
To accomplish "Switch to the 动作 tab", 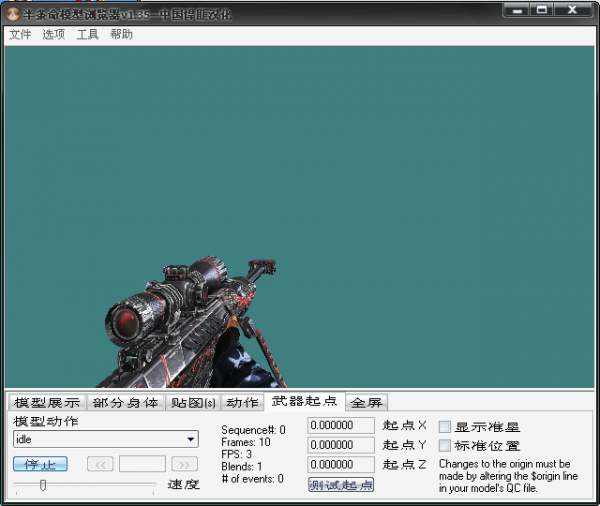I will pyautogui.click(x=242, y=403).
